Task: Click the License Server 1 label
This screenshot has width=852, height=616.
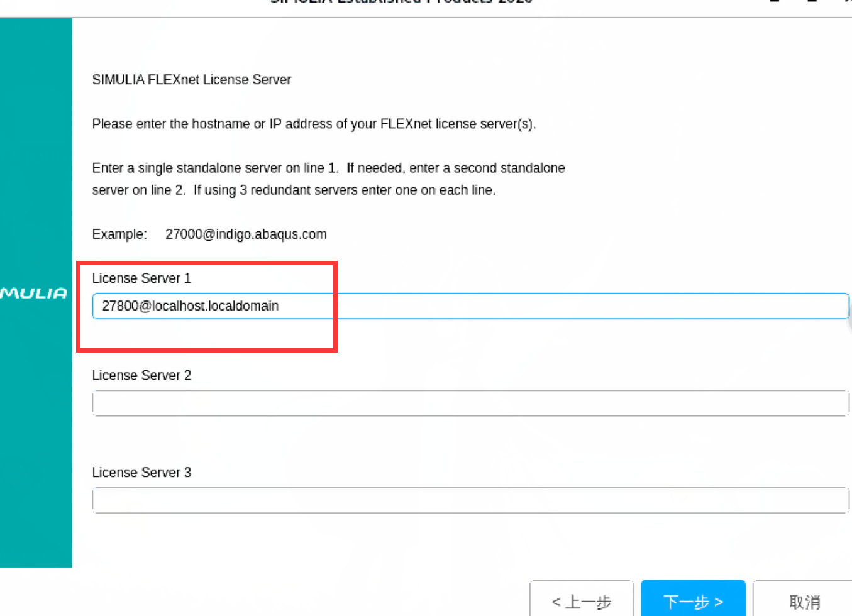Action: coord(141,278)
